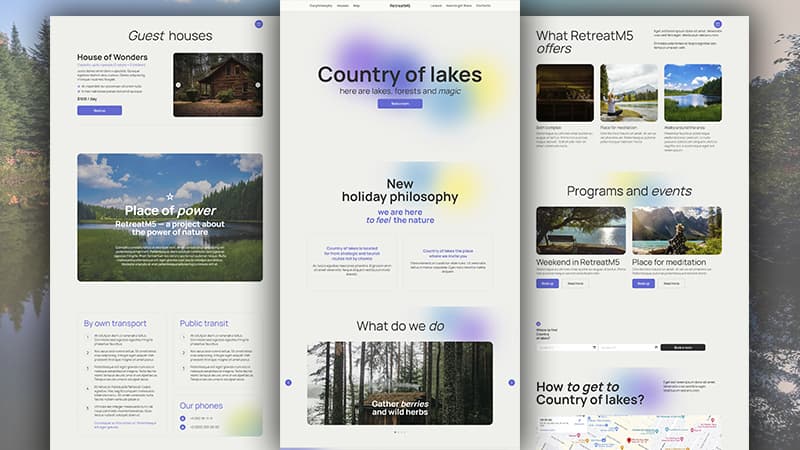The image size is (800, 450).
Task: Click previous arrow on the House of Wonders photo
Action: 178,85
